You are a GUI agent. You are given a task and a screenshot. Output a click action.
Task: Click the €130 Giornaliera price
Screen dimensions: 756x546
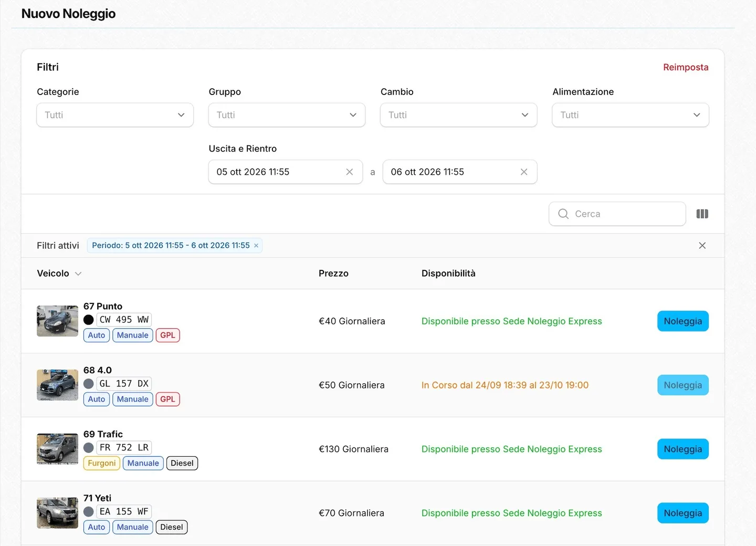(x=353, y=449)
